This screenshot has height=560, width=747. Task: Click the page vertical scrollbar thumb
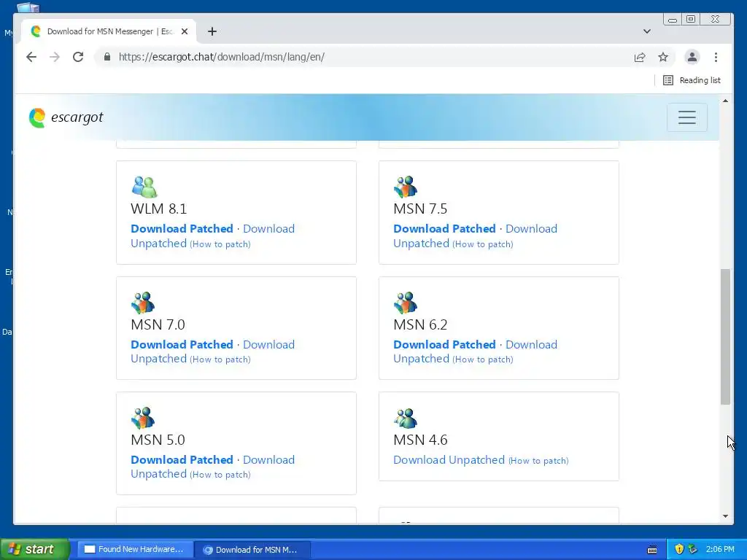click(725, 337)
